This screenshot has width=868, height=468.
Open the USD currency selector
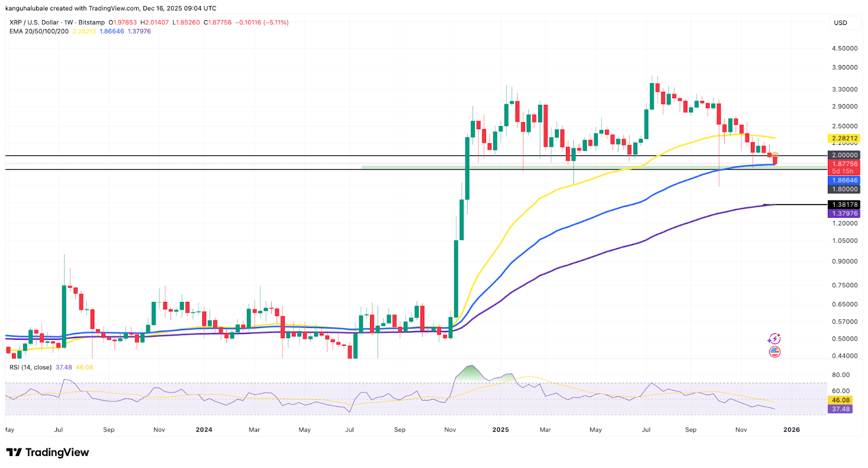click(x=840, y=23)
